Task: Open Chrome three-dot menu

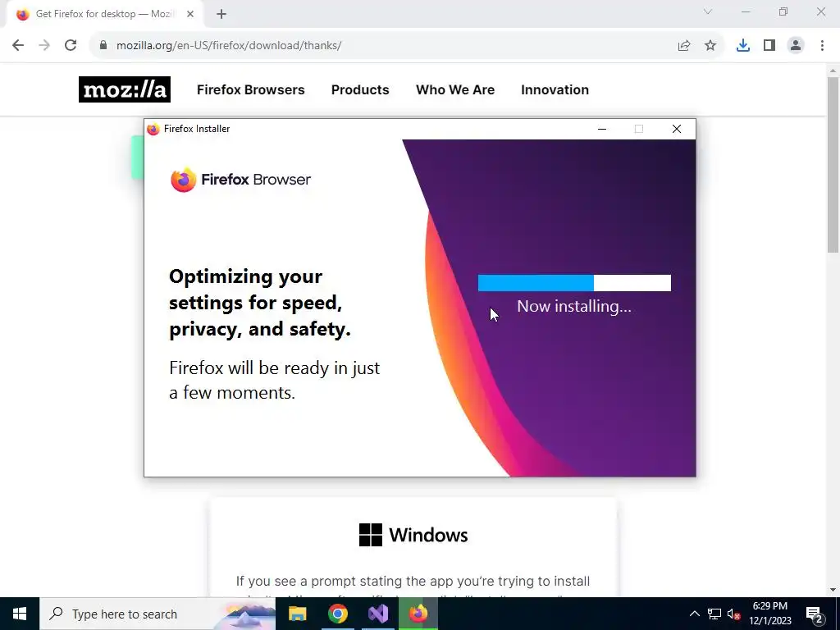Action: click(822, 46)
